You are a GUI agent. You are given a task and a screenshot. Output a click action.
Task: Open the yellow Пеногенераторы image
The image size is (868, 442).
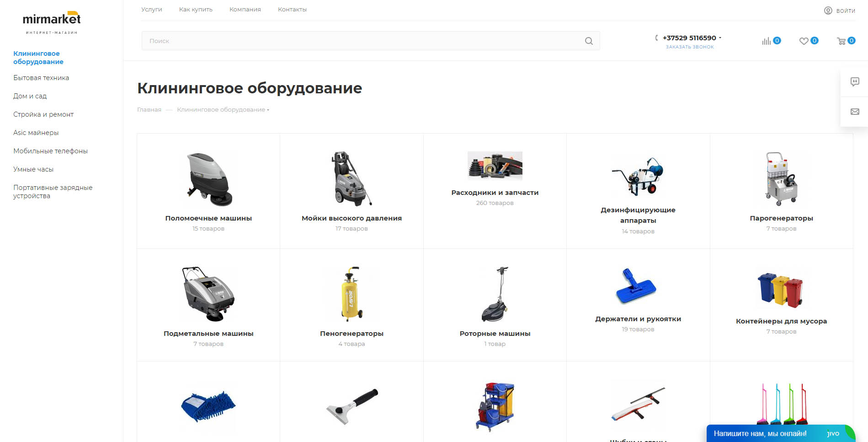351,294
